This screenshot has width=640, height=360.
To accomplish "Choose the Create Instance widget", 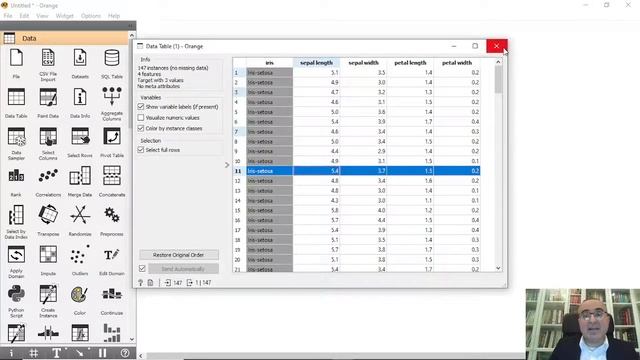I will tap(48, 294).
